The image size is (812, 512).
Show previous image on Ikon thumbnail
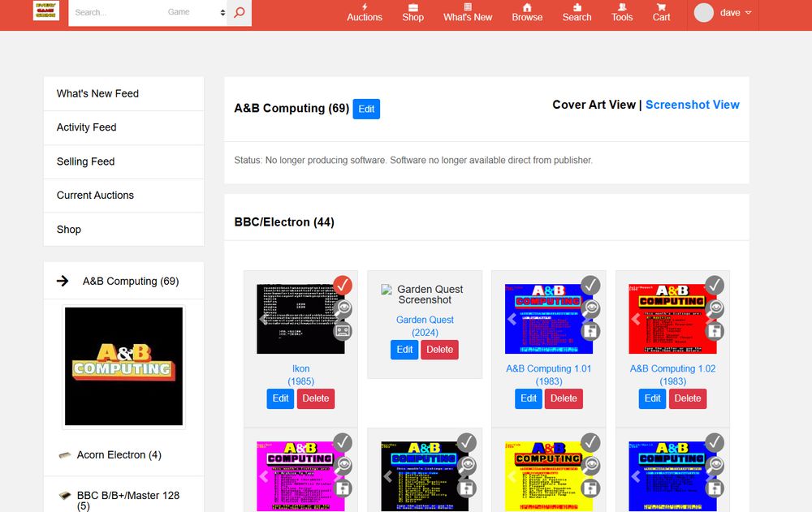pyautogui.click(x=264, y=319)
